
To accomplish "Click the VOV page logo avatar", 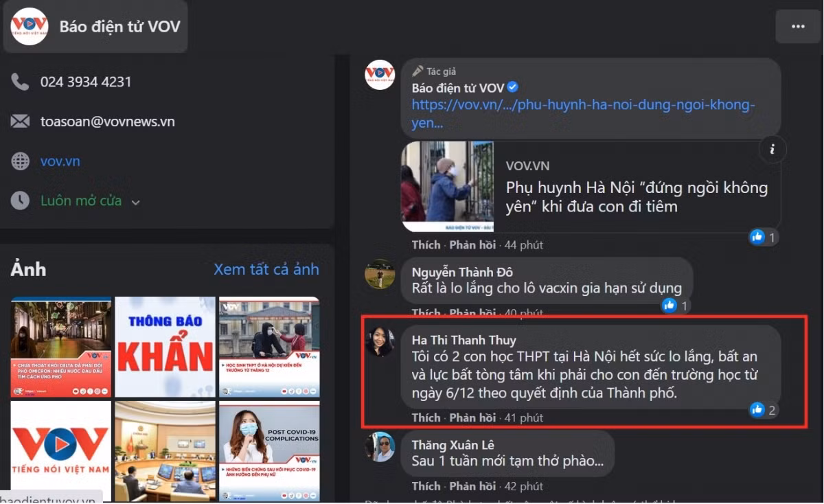I will [x=30, y=27].
